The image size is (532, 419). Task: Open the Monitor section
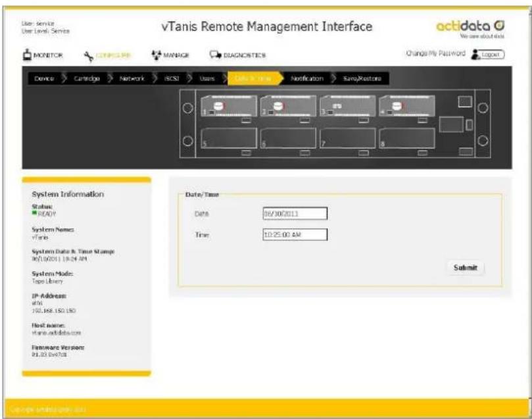(x=43, y=55)
